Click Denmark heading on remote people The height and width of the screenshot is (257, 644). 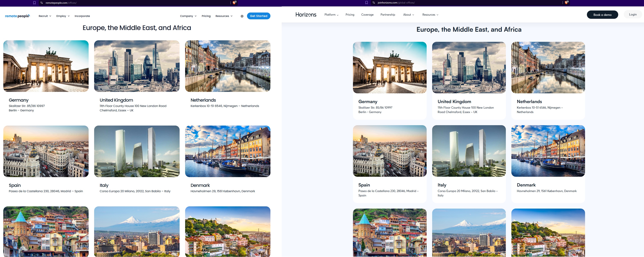pos(200,185)
